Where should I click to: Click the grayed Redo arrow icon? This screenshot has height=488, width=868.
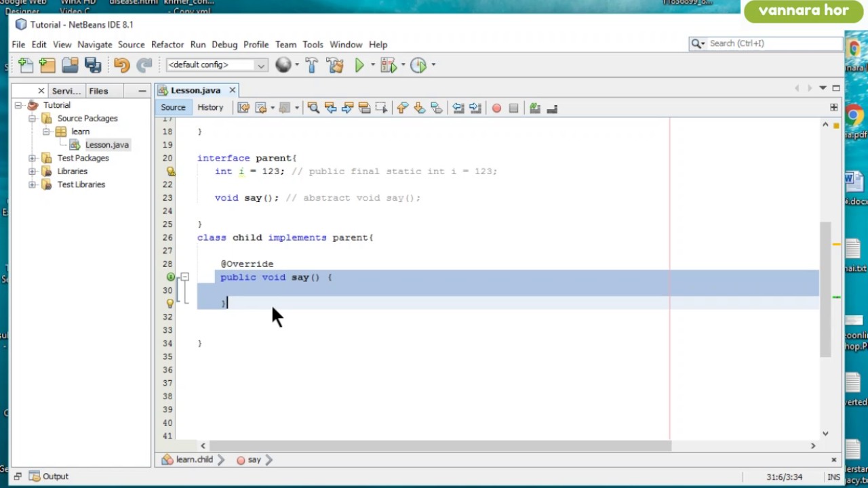pos(144,65)
